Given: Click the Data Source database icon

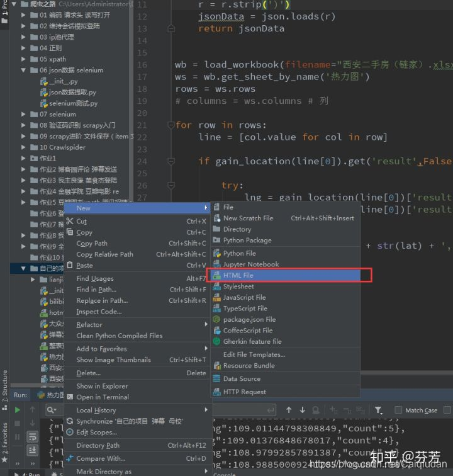Looking at the screenshot, I should 216,378.
